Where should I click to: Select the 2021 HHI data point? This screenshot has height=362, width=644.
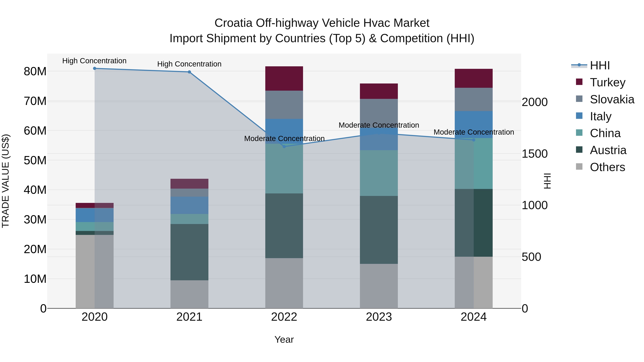pyautogui.click(x=189, y=72)
